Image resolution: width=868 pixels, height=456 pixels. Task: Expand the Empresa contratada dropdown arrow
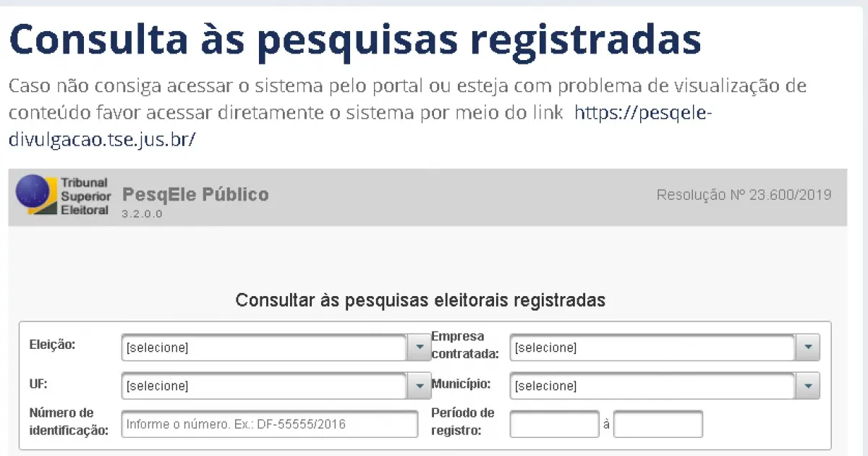(808, 347)
